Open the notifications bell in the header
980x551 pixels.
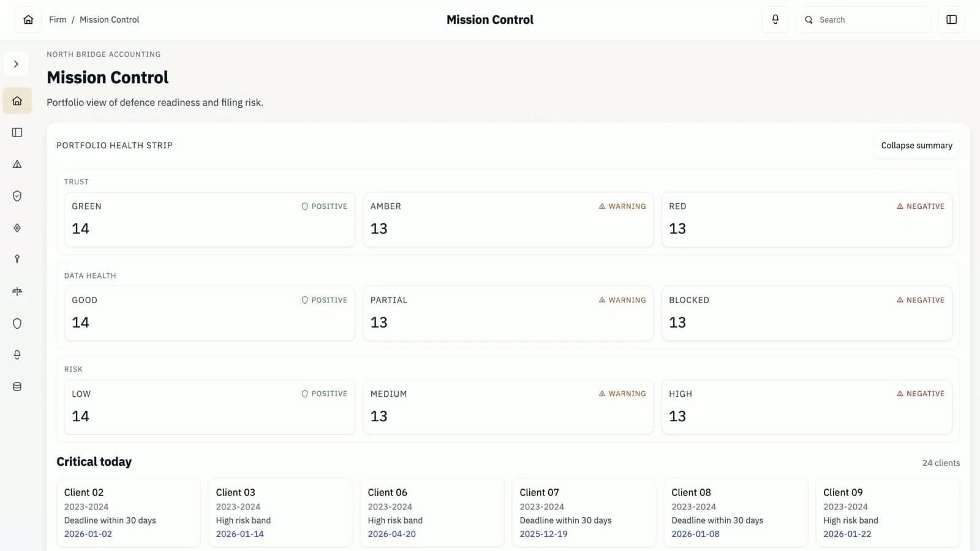[775, 20]
